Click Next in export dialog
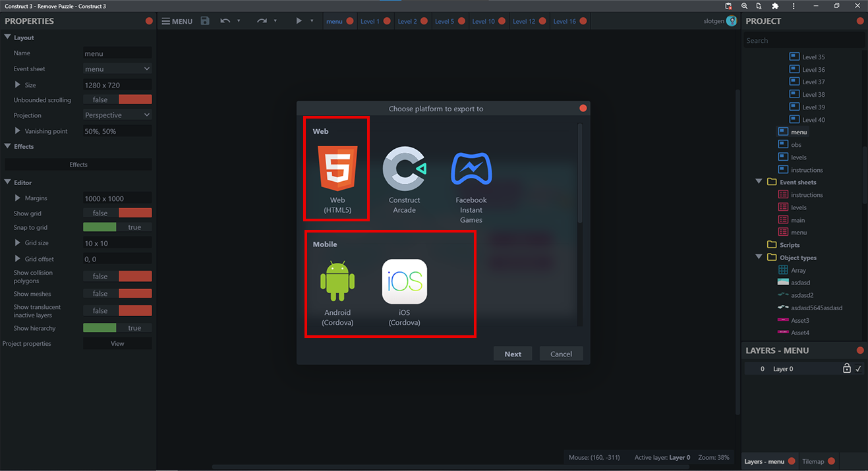Image resolution: width=868 pixels, height=471 pixels. [x=513, y=354]
